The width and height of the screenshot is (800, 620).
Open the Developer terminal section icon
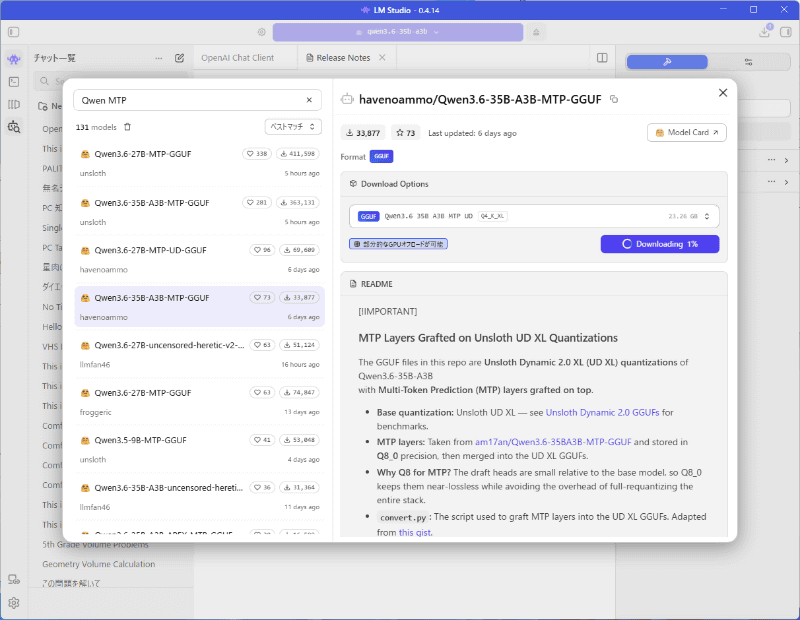click(x=14, y=82)
